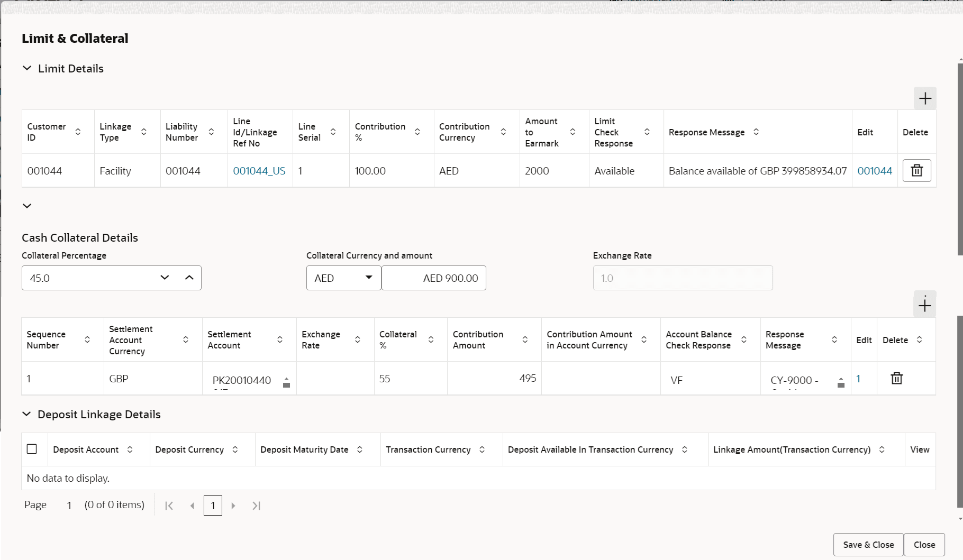Collapse the Deposit Linkage Details section
Screen dimensions: 963x560
click(x=27, y=414)
